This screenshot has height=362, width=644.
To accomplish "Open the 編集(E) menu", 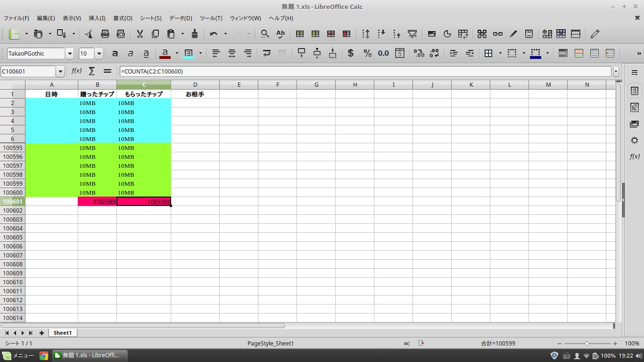I will click(x=46, y=18).
